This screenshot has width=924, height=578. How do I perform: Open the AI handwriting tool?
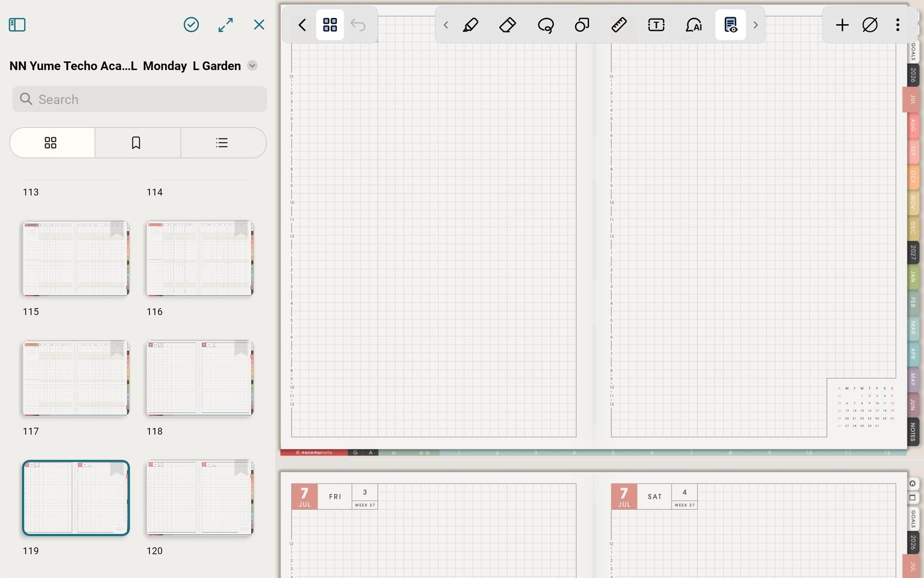pos(694,25)
